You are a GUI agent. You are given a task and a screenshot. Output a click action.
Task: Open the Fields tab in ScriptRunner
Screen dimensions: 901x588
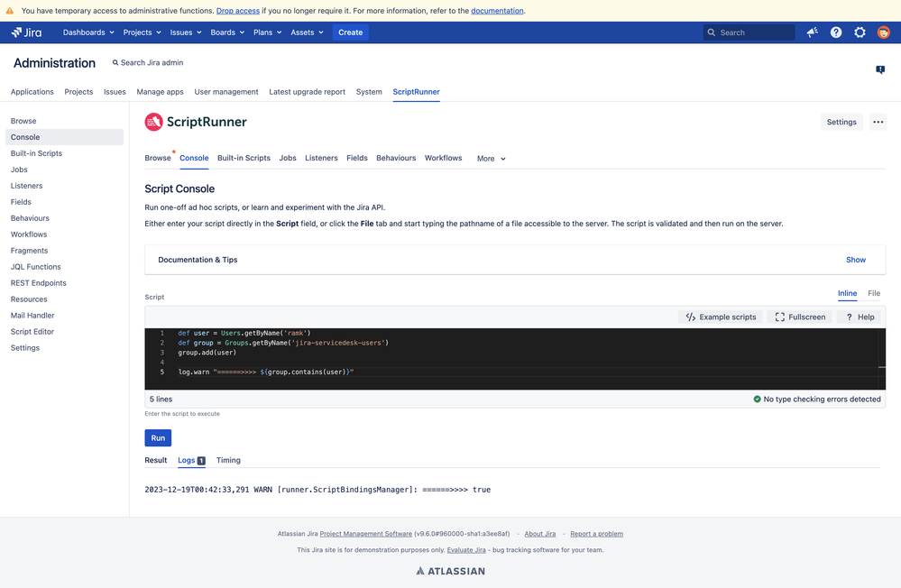357,158
